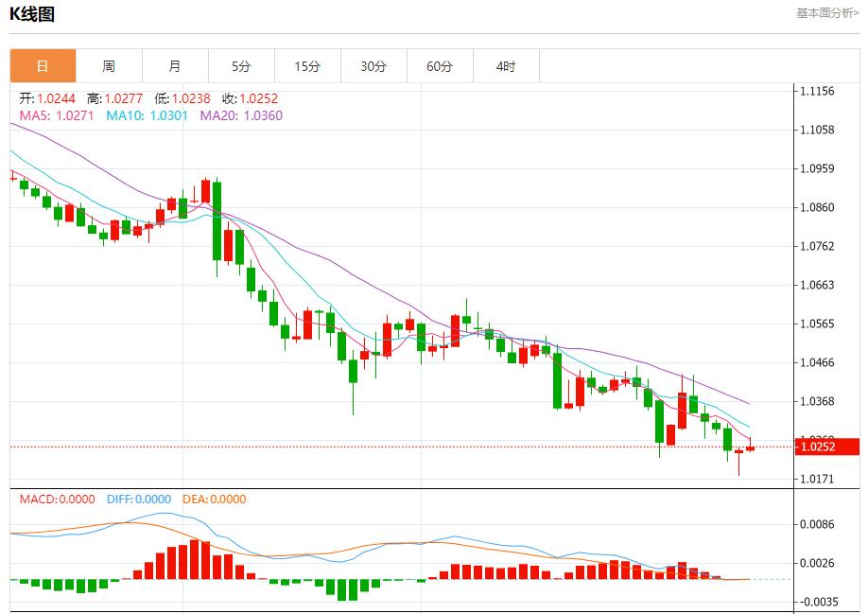Click the orange DEA: 0.0000 label
The image size is (868, 614).
(214, 500)
